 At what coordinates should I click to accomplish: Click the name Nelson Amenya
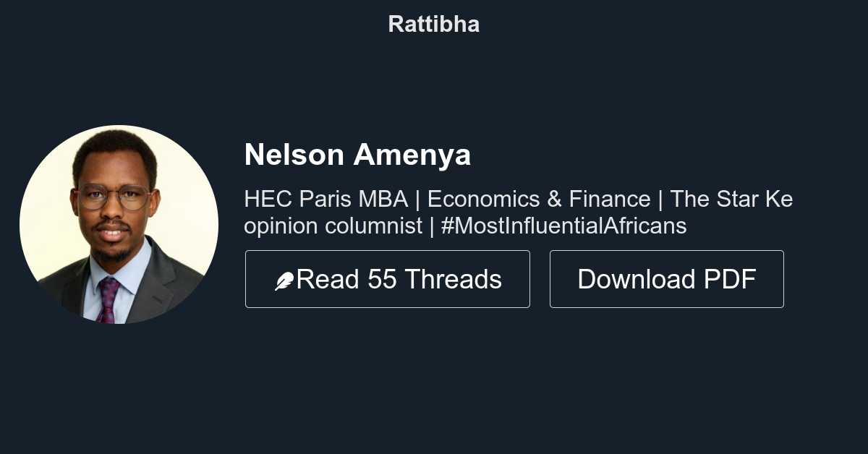[x=357, y=154]
